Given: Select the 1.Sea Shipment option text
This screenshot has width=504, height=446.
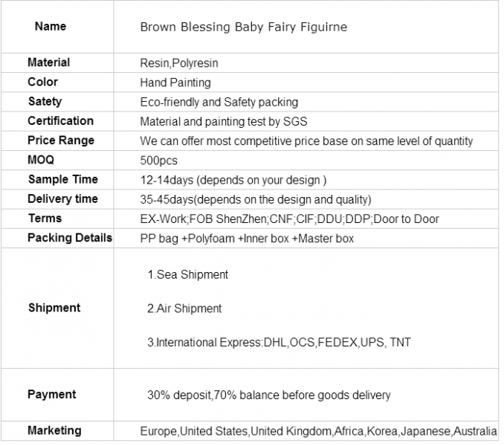Looking at the screenshot, I should [188, 275].
